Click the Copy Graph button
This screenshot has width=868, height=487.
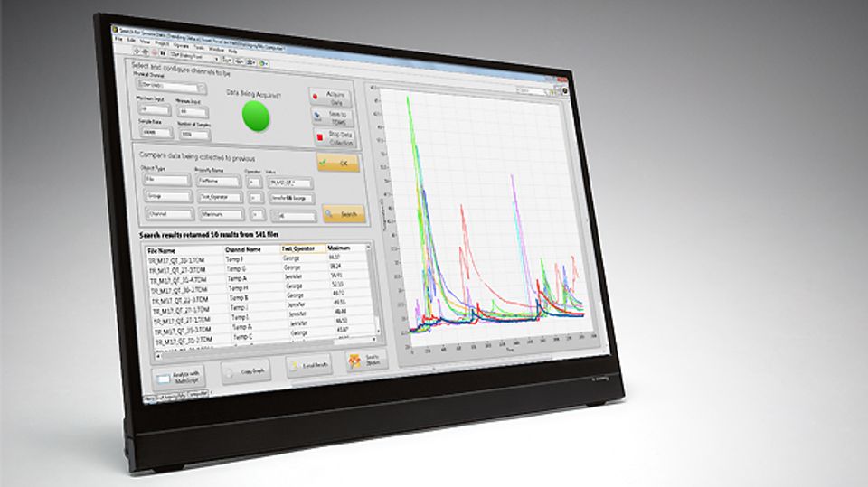[245, 372]
